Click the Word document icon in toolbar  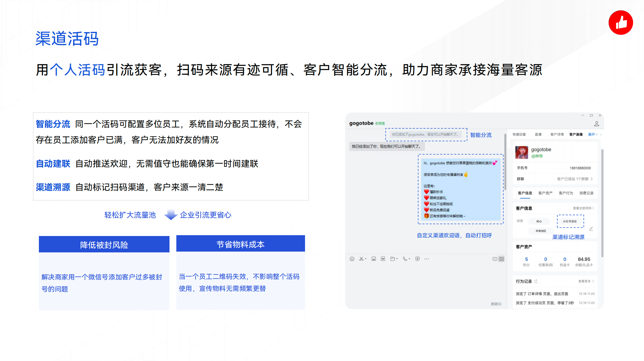[383, 259]
